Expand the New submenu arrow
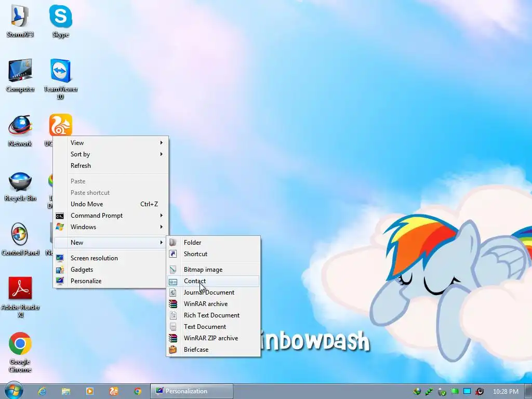This screenshot has width=532, height=399. tap(162, 242)
